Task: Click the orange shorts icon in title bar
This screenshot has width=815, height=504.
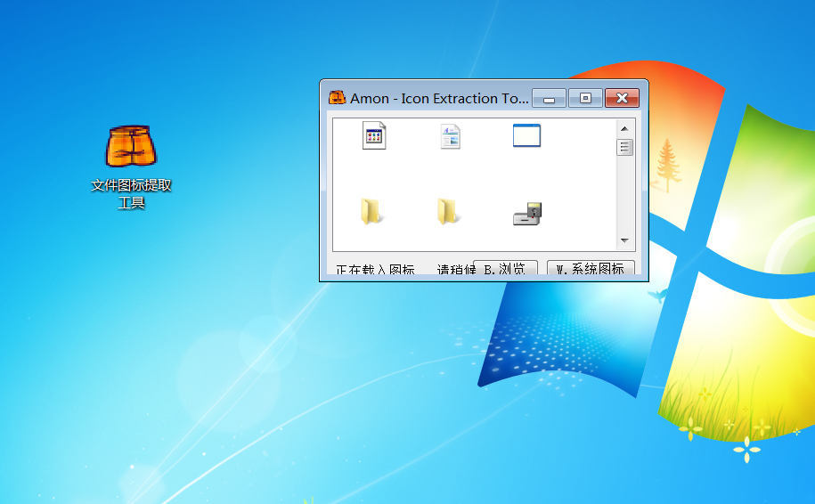Action: tap(338, 97)
